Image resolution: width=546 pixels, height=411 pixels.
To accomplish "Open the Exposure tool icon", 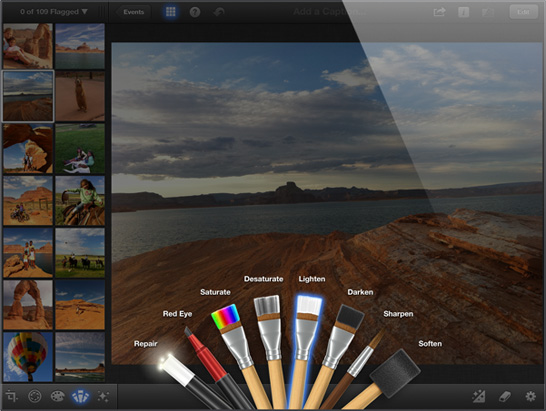I will point(35,396).
